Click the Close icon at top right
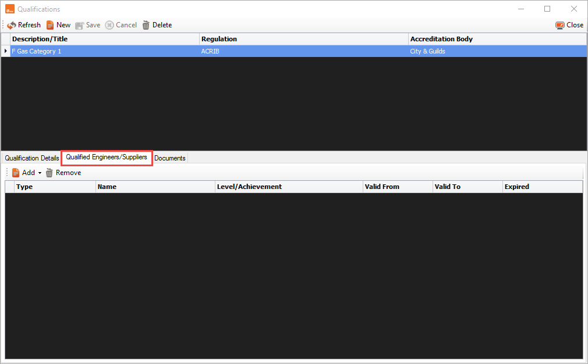The height and width of the screenshot is (364, 588). (559, 25)
